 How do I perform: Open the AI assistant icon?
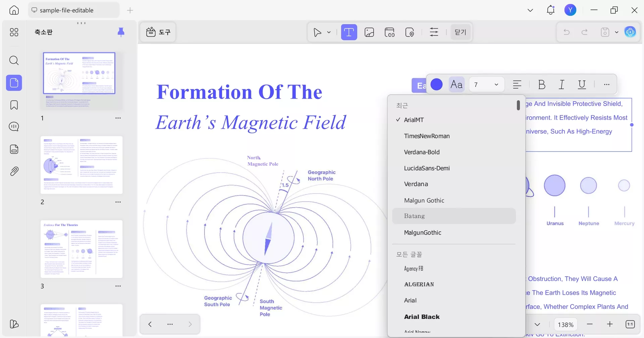click(630, 32)
